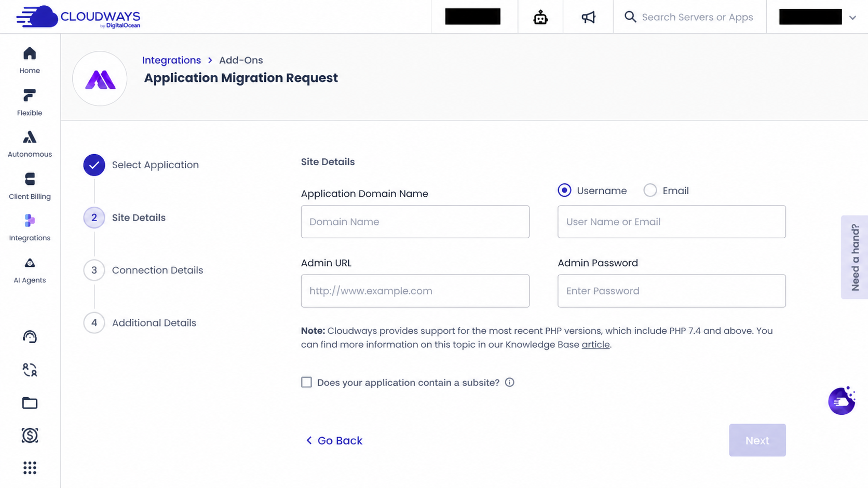Click the robot assistant icon in the header
The height and width of the screenshot is (488, 868).
(540, 17)
